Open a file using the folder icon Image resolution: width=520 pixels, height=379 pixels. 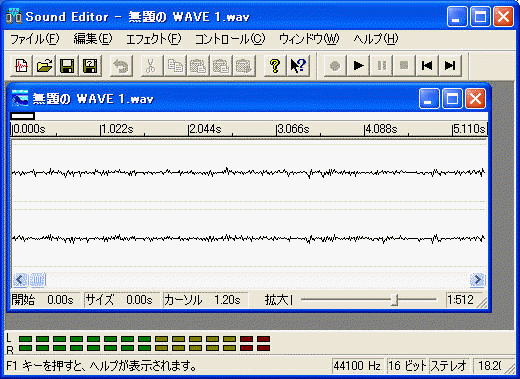44,66
